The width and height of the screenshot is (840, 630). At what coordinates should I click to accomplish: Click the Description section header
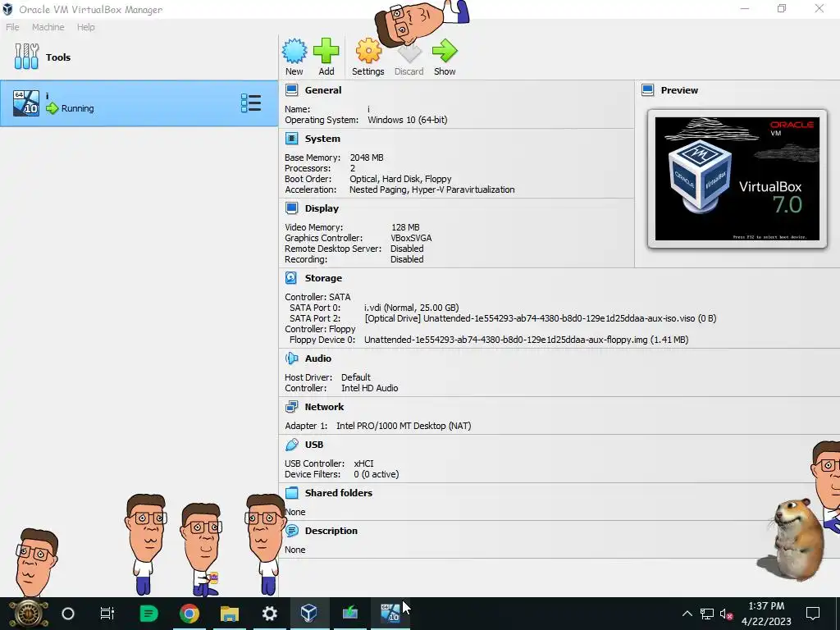pos(331,531)
